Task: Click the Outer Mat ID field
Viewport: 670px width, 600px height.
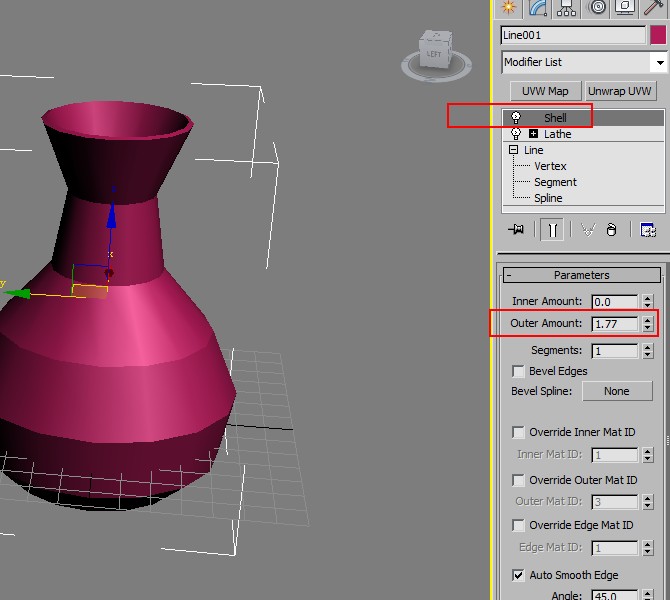Action: (614, 502)
